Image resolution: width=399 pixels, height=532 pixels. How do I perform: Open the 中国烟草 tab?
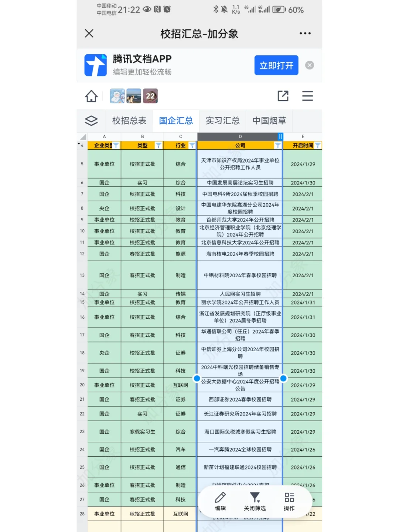point(269,121)
